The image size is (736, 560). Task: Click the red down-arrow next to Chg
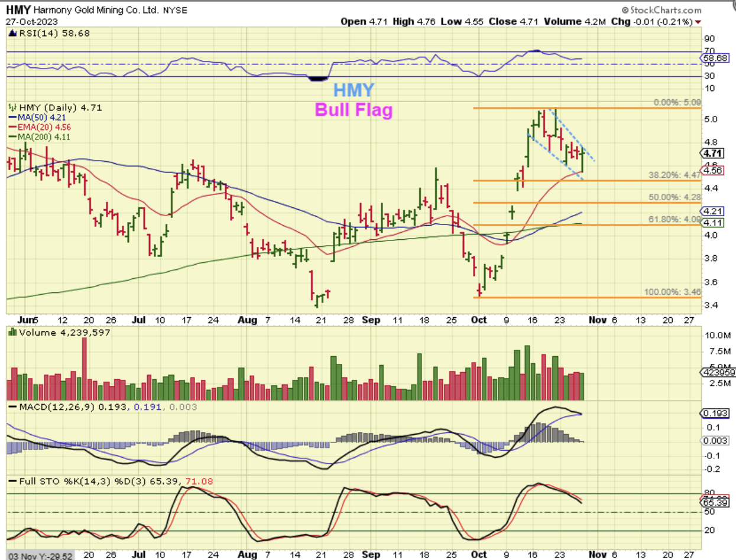pyautogui.click(x=698, y=22)
